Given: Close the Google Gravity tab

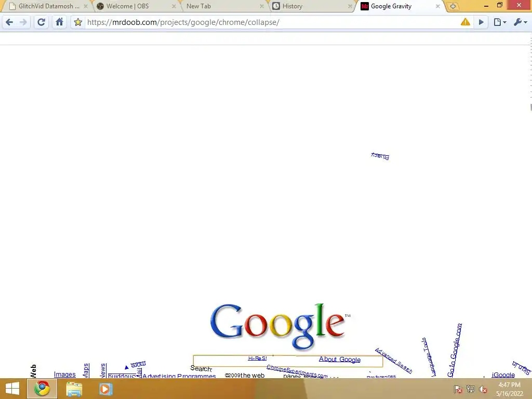Looking at the screenshot, I should [437, 6].
